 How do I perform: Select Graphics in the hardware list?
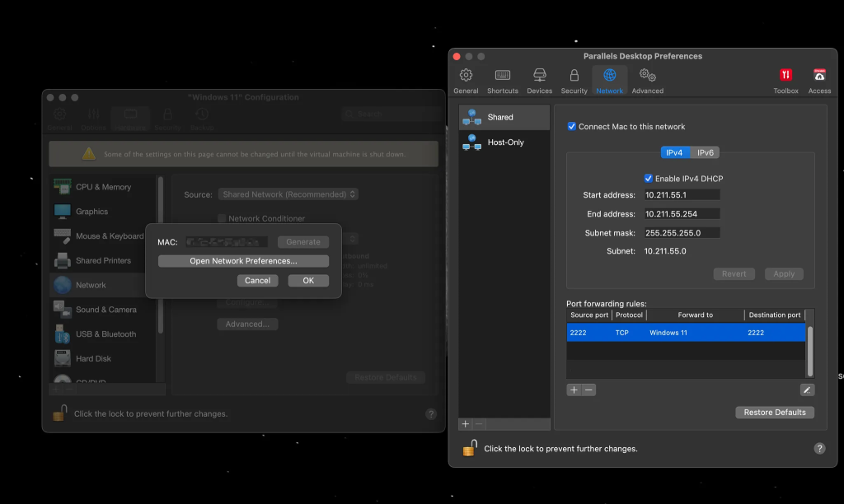pyautogui.click(x=103, y=212)
